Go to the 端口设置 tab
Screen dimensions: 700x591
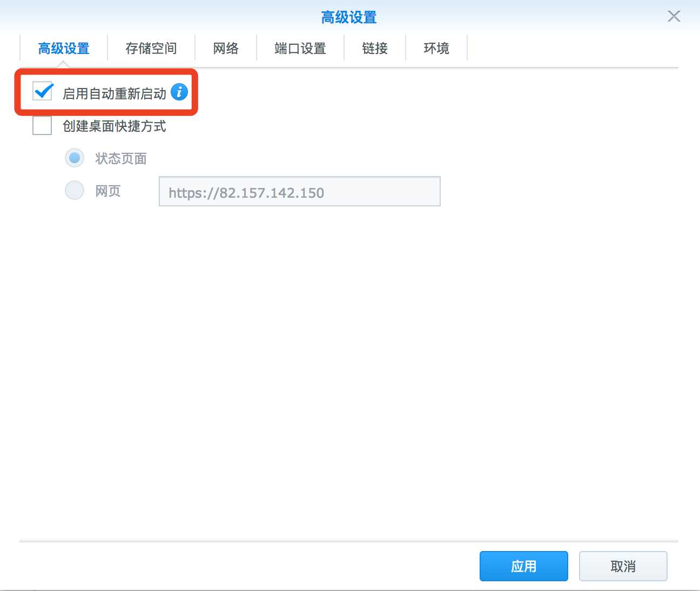[300, 48]
